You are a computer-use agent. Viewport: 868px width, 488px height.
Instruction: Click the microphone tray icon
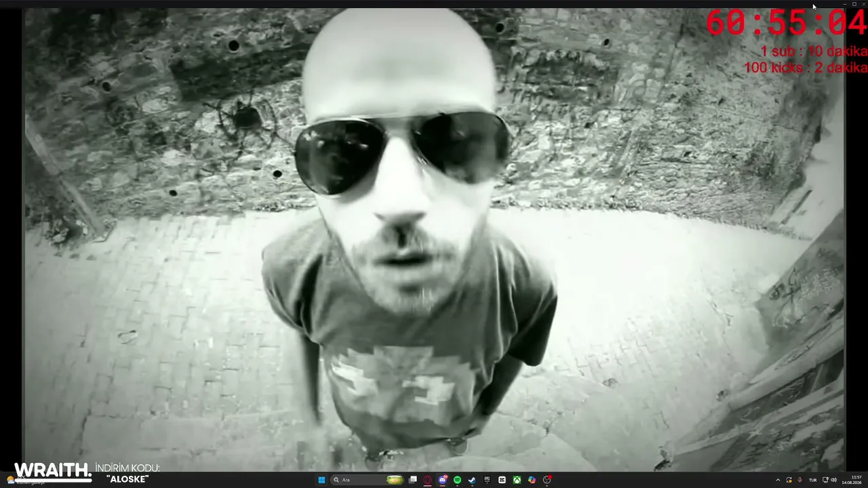[800, 480]
